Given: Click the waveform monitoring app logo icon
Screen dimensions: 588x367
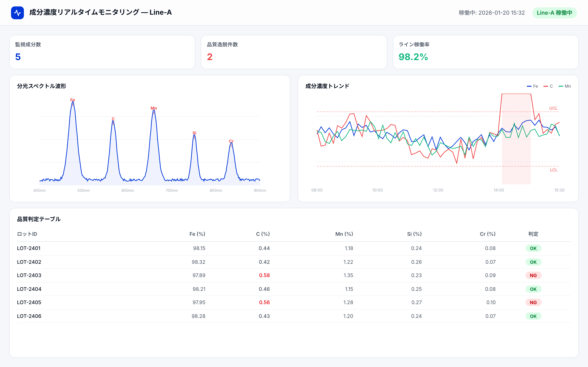Looking at the screenshot, I should 17,12.
